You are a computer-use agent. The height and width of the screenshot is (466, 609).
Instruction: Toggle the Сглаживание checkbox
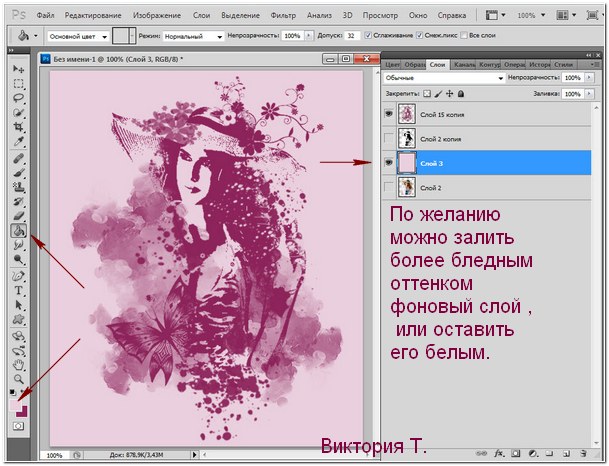(368, 35)
